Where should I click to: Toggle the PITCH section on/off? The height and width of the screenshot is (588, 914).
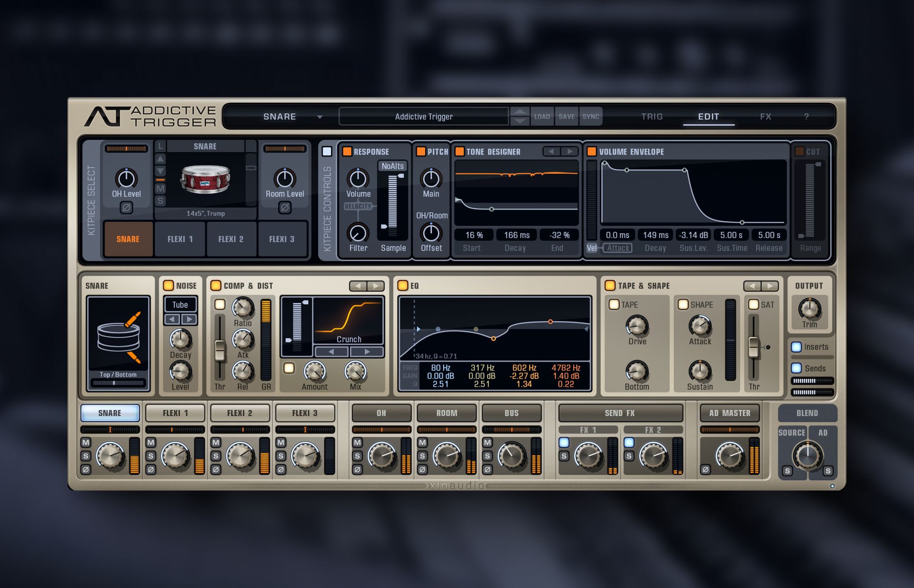point(421,151)
